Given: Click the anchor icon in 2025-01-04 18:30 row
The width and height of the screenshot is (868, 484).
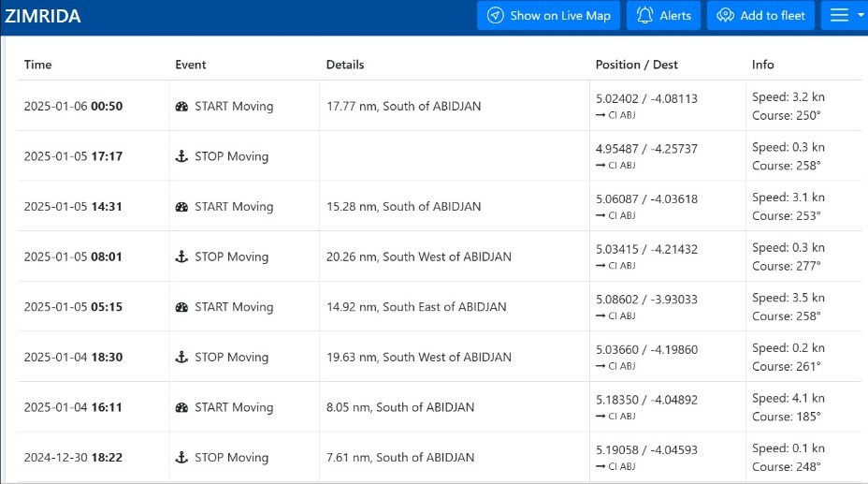Looking at the screenshot, I should pos(181,357).
